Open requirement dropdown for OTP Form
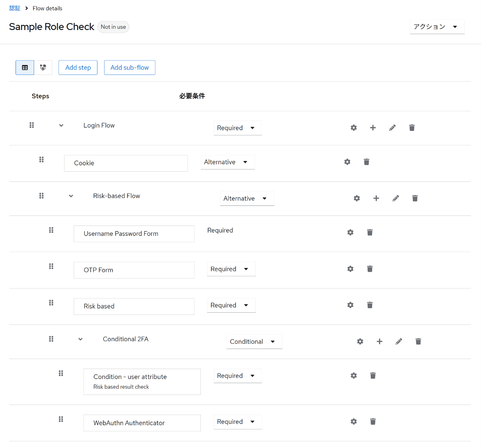The image size is (481, 448). 231,269
